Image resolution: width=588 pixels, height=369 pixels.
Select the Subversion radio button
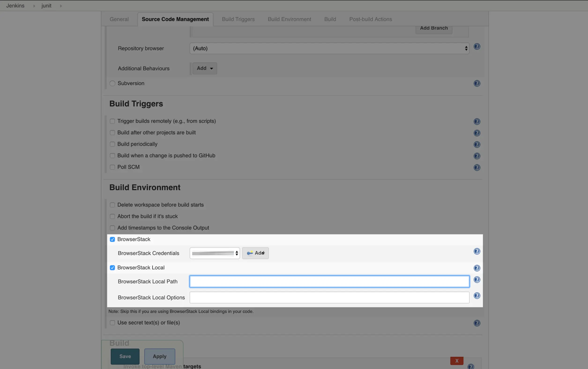(x=112, y=83)
